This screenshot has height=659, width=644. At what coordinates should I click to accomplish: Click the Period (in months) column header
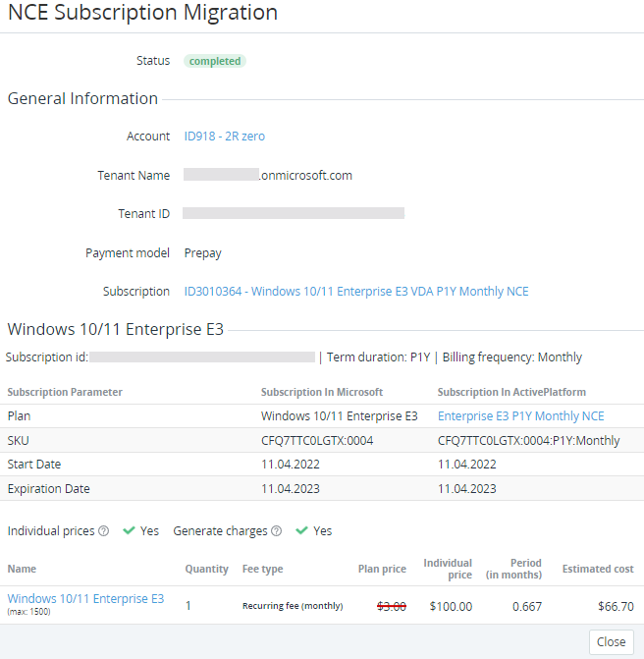[513, 569]
